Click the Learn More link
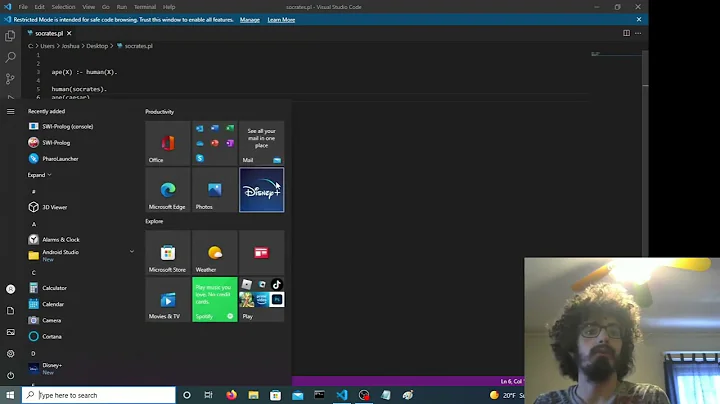Screen dimensions: 720x404 pyautogui.click(x=281, y=20)
